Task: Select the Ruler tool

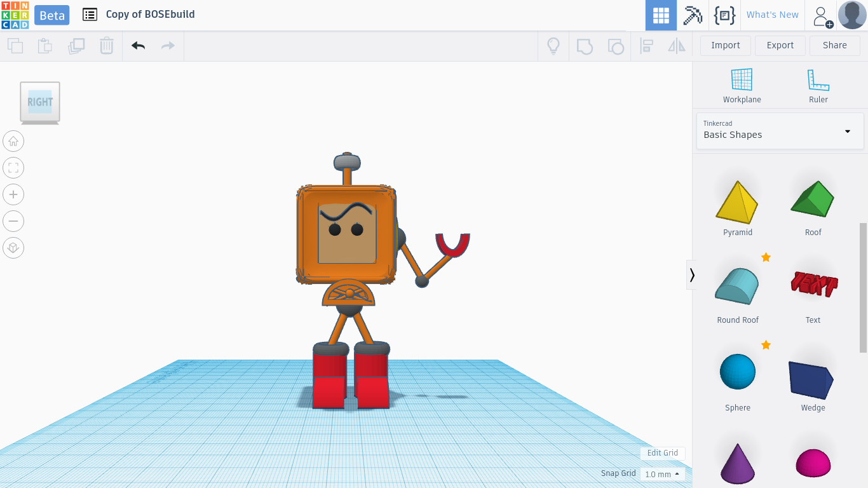Action: [x=818, y=86]
